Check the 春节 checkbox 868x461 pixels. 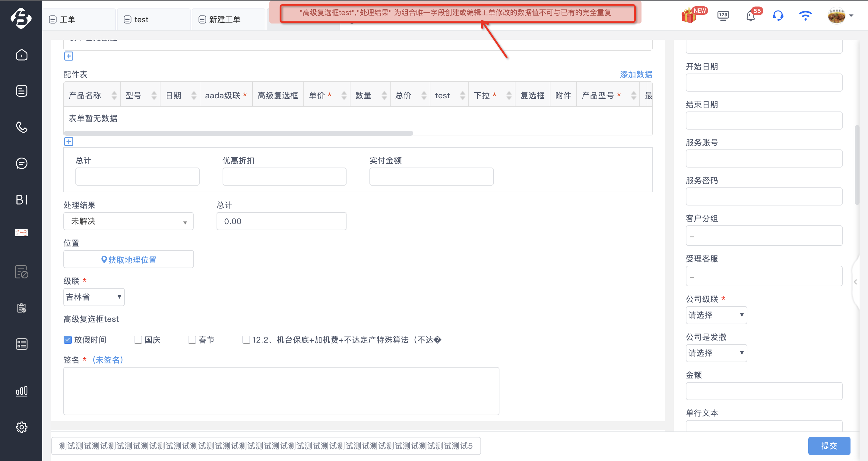(x=192, y=340)
